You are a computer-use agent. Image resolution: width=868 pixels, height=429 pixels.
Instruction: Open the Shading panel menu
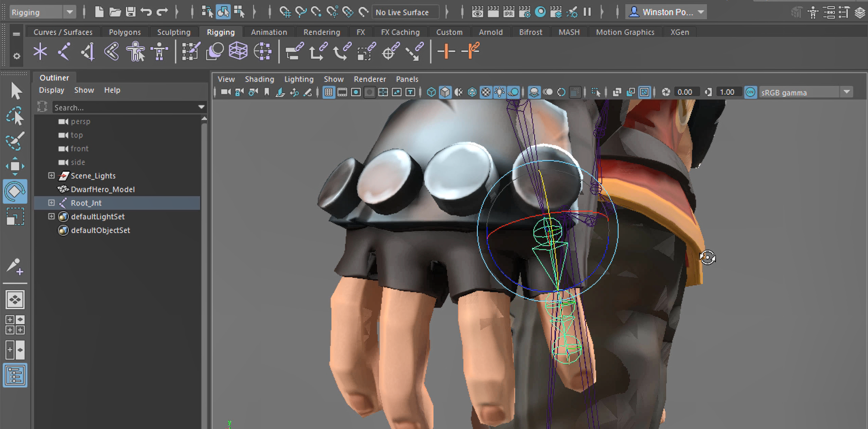pyautogui.click(x=260, y=79)
